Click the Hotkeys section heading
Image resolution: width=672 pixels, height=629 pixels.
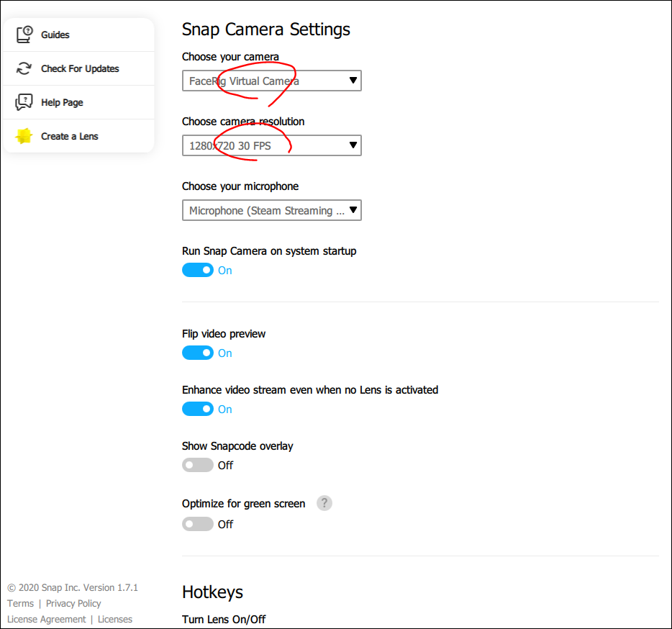click(212, 592)
